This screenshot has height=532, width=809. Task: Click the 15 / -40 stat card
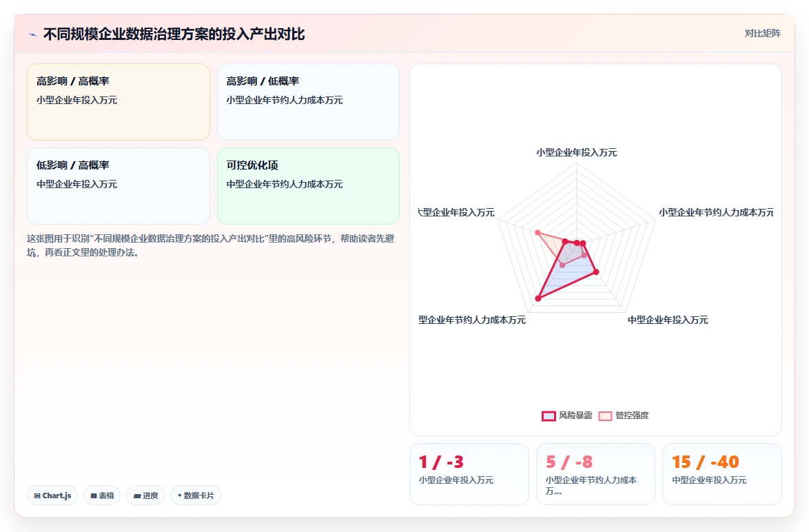(x=721, y=473)
